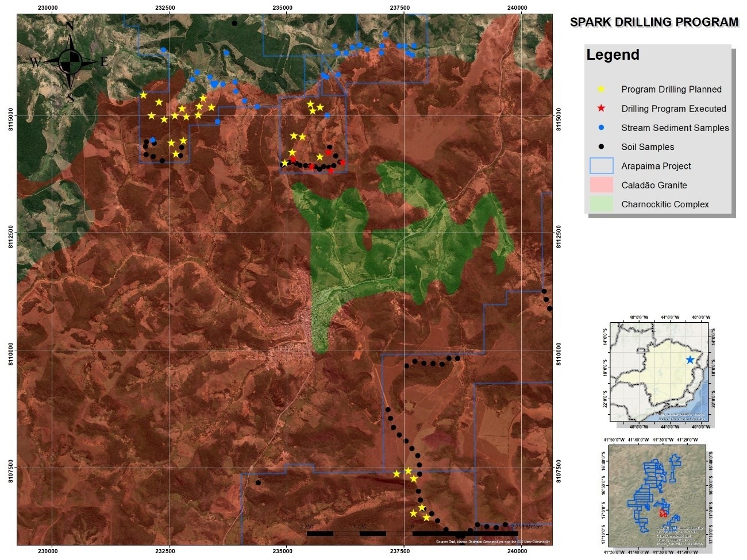The height and width of the screenshot is (560, 747).
Task: Click the "Charnockitic Complex" legend label
Action: (665, 204)
